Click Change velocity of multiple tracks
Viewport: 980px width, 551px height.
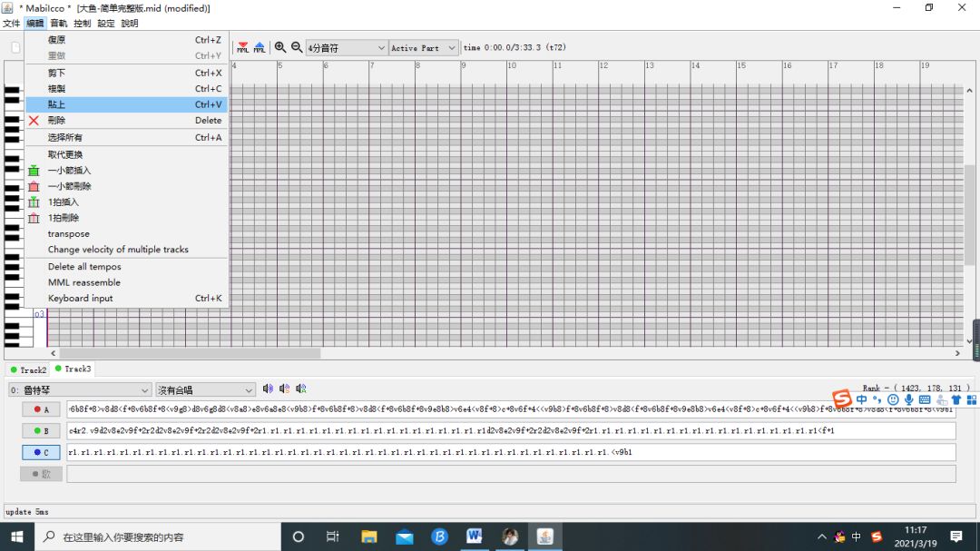click(x=118, y=250)
